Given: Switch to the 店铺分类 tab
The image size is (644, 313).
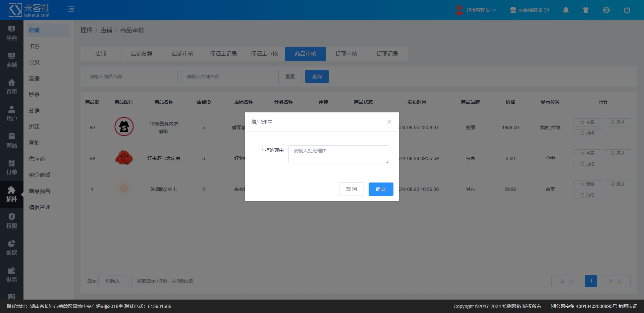Looking at the screenshot, I should tap(142, 54).
